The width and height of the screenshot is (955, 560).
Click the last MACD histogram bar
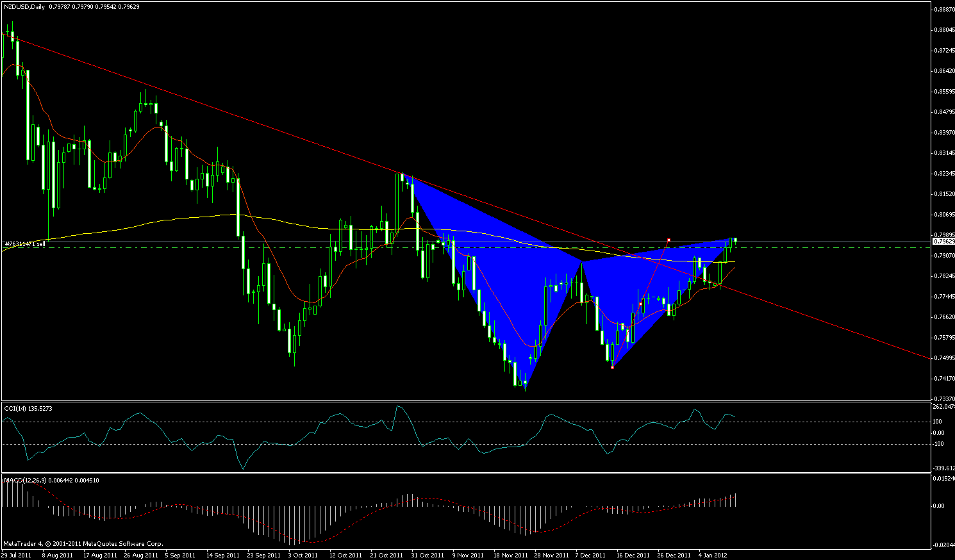[736, 500]
